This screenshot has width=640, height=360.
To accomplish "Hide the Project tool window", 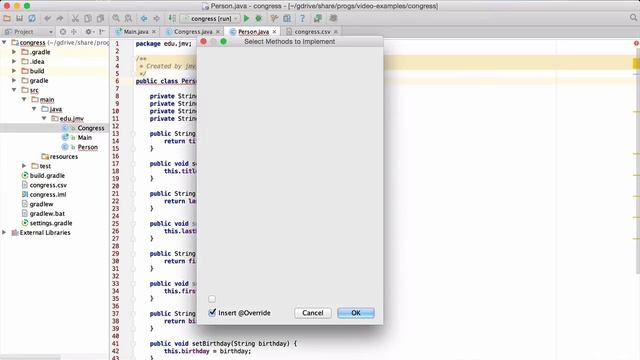I will 102,31.
